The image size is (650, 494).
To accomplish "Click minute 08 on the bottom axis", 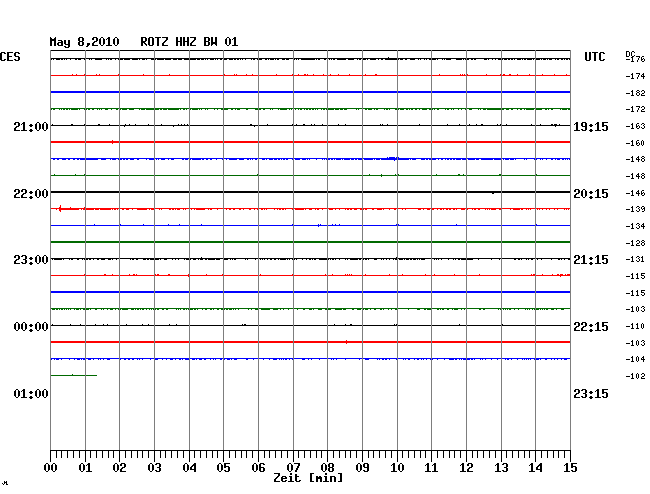I will click(327, 468).
